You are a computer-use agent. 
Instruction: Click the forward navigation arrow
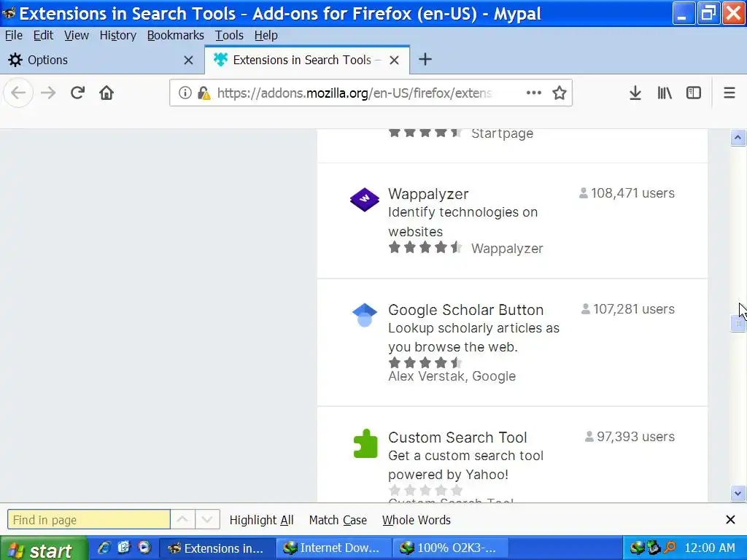pyautogui.click(x=48, y=93)
